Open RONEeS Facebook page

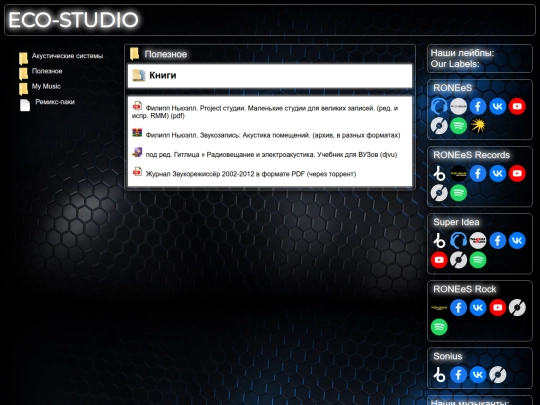click(x=478, y=106)
